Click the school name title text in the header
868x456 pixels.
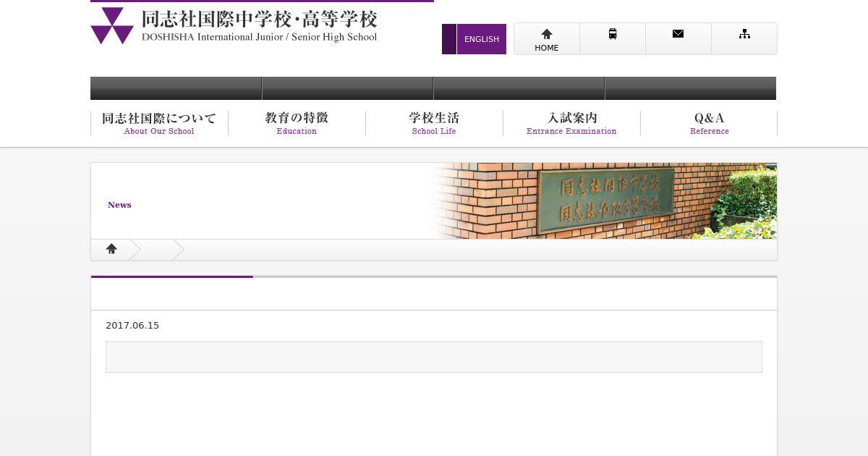pos(259,25)
